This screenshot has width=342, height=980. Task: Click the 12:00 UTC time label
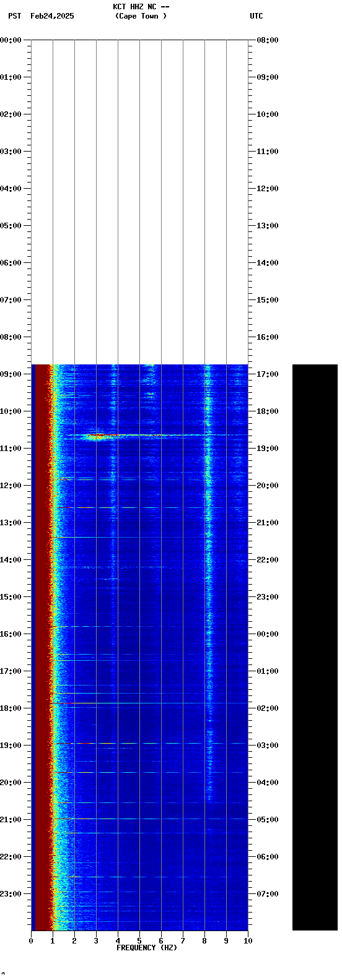[268, 189]
